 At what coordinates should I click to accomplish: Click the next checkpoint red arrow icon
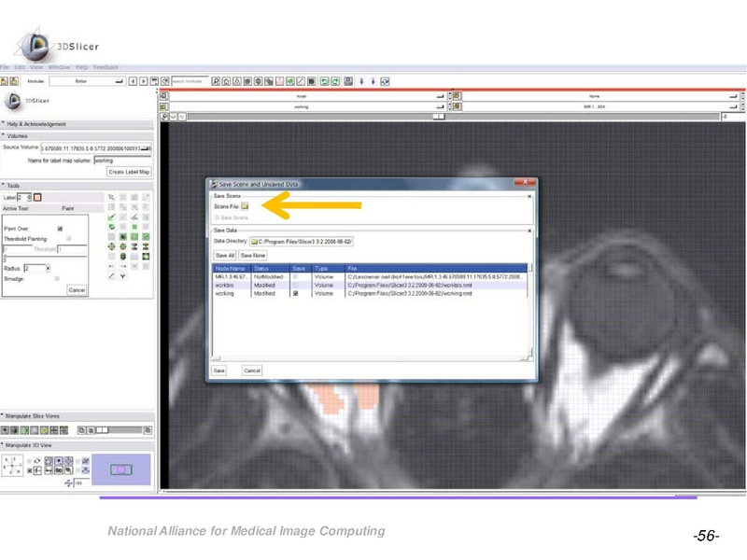123,266
